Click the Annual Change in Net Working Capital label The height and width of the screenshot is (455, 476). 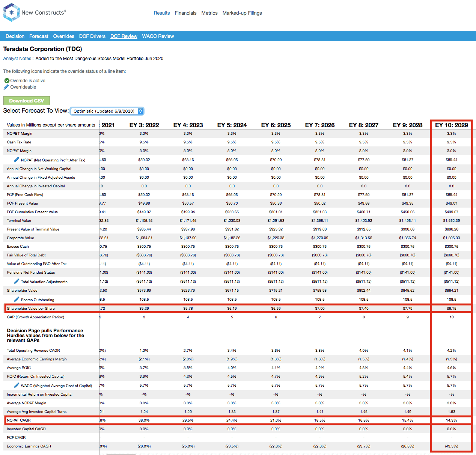click(x=39, y=169)
